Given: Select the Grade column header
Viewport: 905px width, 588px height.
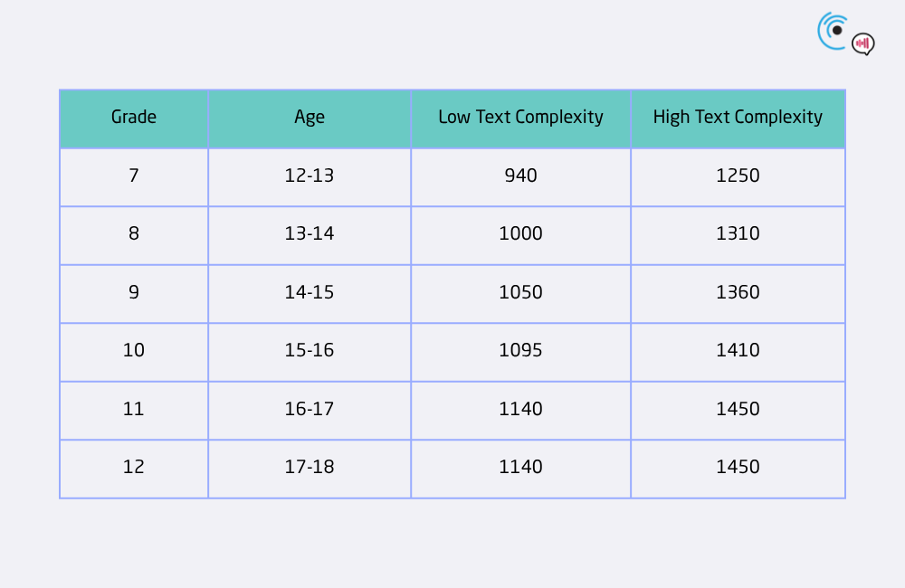Looking at the screenshot, I should coord(134,119).
